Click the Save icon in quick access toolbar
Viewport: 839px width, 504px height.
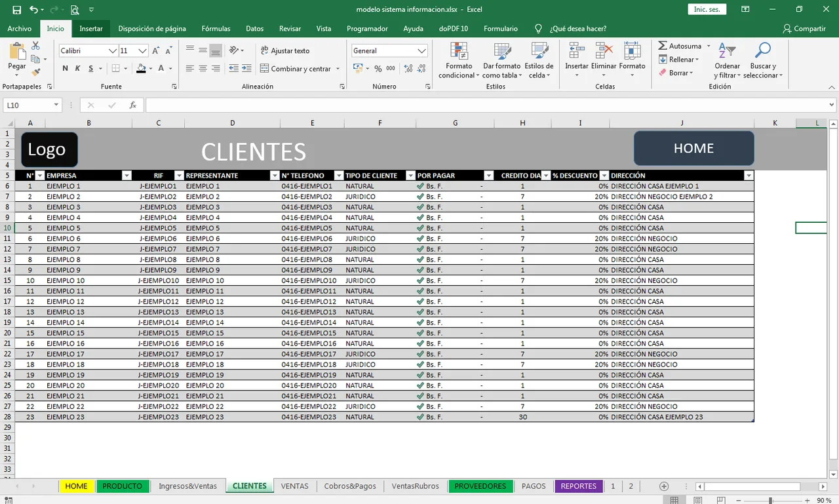pyautogui.click(x=17, y=10)
